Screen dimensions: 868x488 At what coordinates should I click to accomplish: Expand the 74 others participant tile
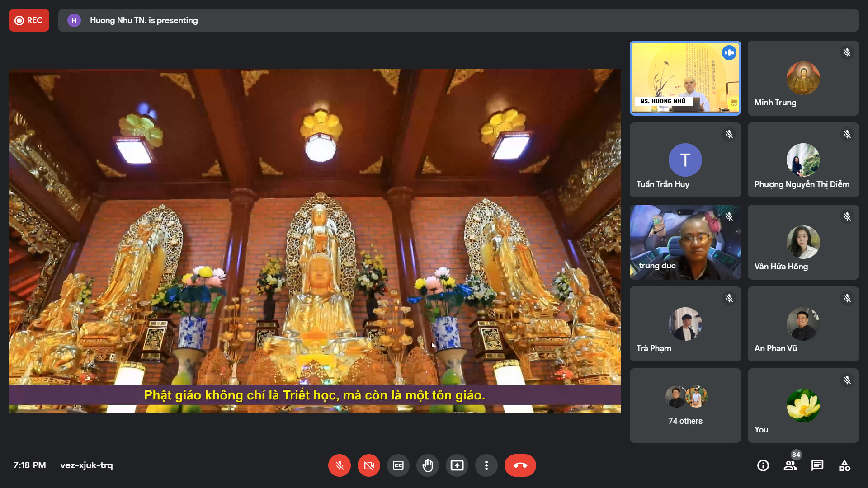pos(685,405)
